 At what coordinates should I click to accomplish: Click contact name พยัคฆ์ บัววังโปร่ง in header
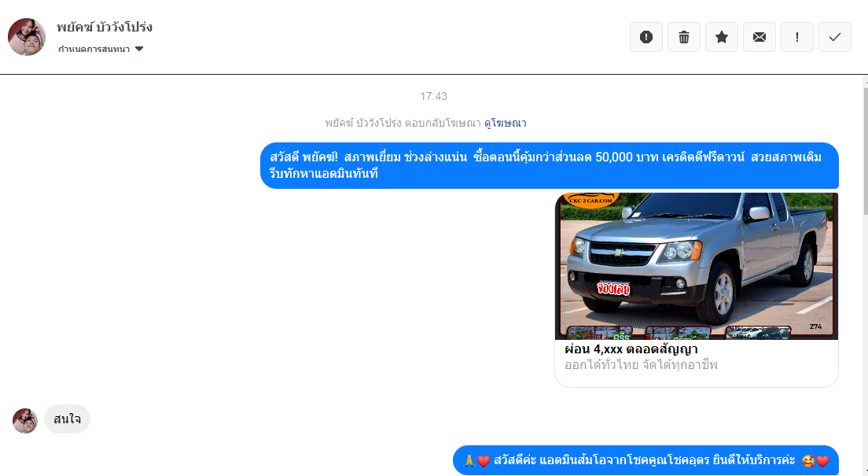(x=105, y=28)
